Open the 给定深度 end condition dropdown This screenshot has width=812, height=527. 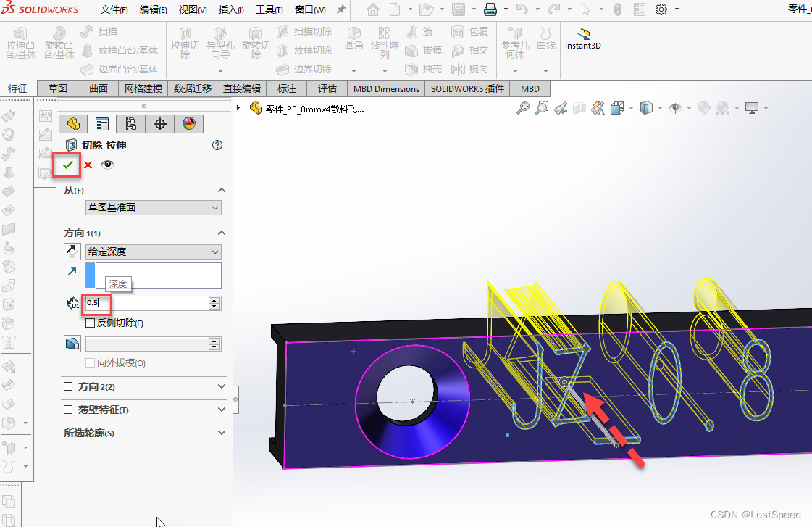pyautogui.click(x=154, y=252)
